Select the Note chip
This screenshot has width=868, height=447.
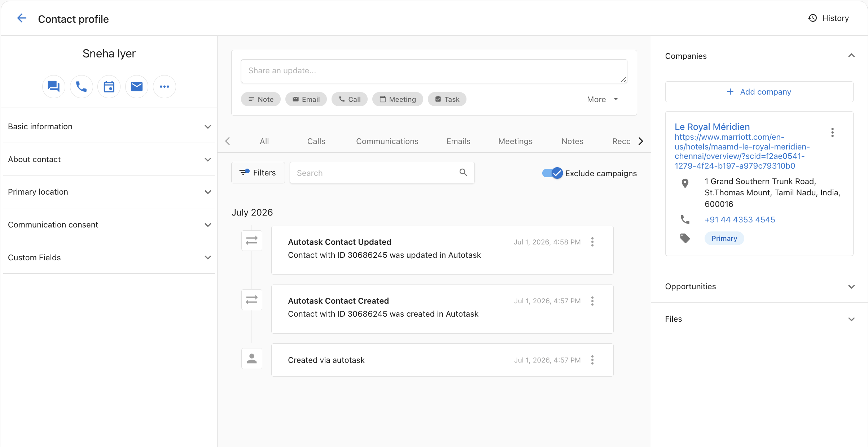coord(261,99)
